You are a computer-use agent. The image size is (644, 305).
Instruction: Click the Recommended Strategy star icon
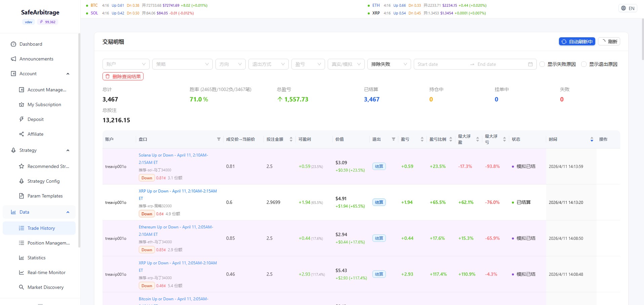(x=22, y=166)
